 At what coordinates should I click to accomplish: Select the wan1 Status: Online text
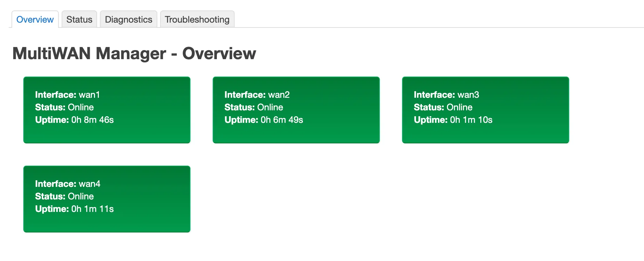point(64,107)
